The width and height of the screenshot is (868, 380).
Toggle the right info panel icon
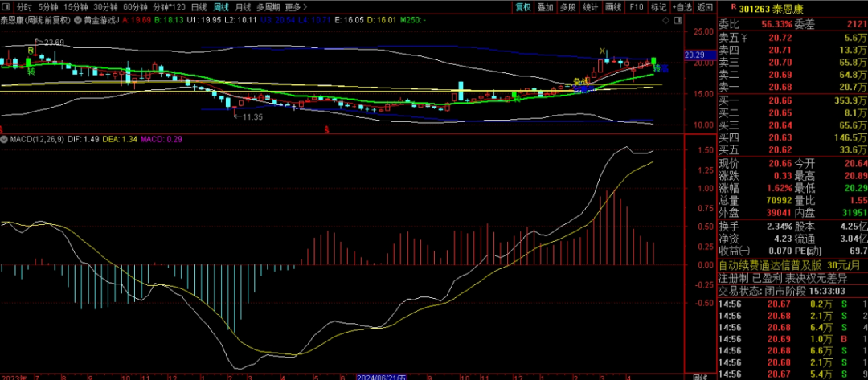click(x=677, y=20)
